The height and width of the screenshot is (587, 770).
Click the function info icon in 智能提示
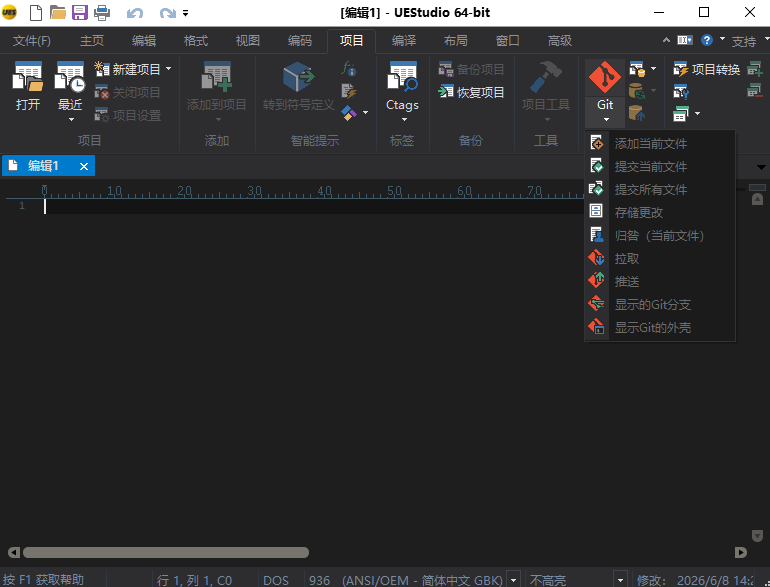pyautogui.click(x=349, y=69)
